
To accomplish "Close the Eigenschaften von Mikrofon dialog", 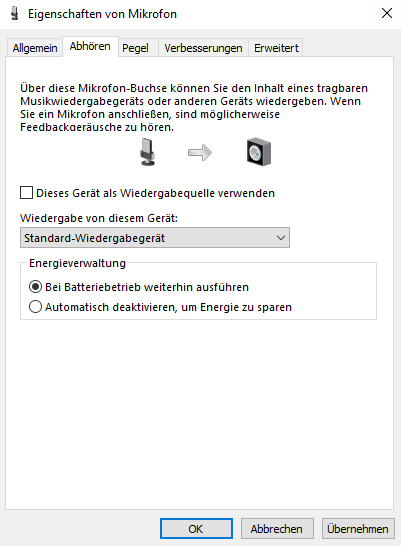I will [387, 14].
